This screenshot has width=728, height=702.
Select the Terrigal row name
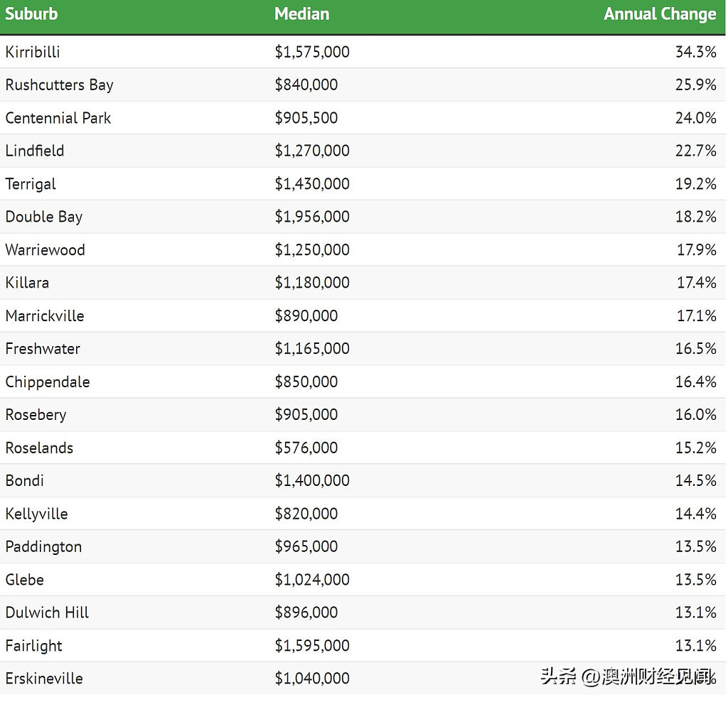tap(31, 184)
